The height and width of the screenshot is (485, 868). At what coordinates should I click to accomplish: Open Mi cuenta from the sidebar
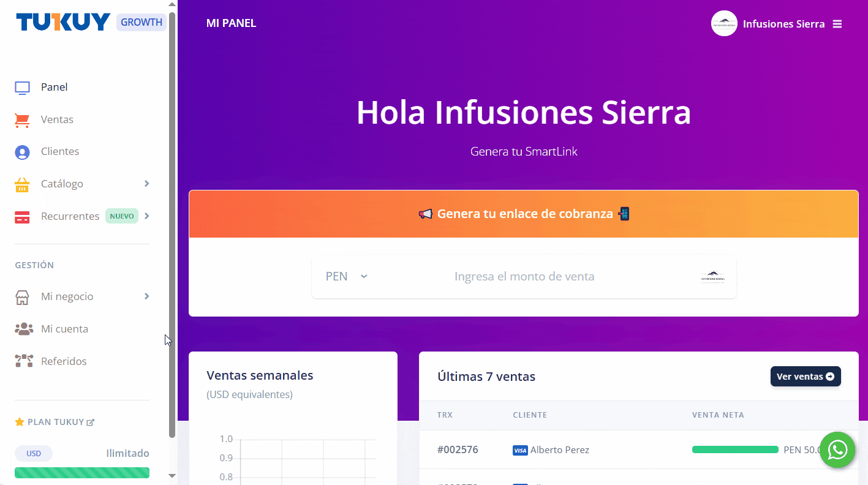tap(64, 329)
